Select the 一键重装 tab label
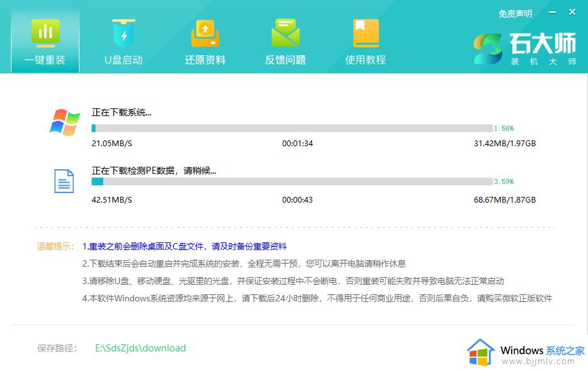Viewport: 588px width, 370px height. point(45,60)
